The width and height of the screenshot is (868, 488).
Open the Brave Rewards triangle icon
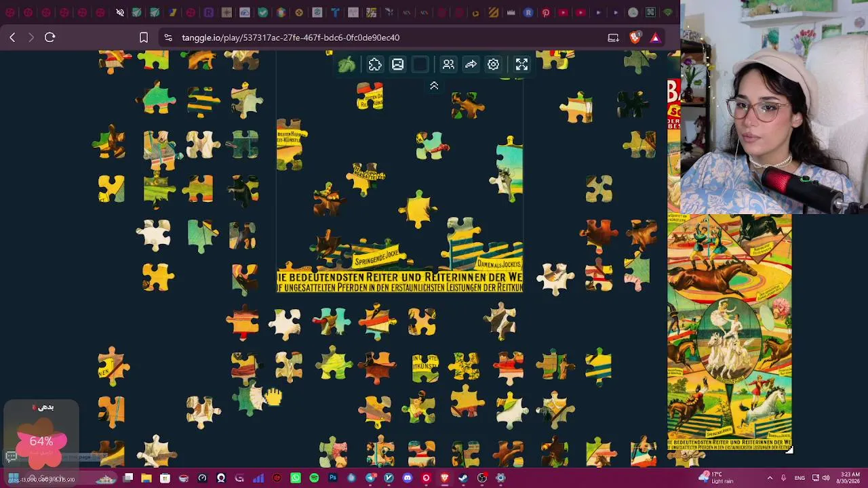pos(655,37)
